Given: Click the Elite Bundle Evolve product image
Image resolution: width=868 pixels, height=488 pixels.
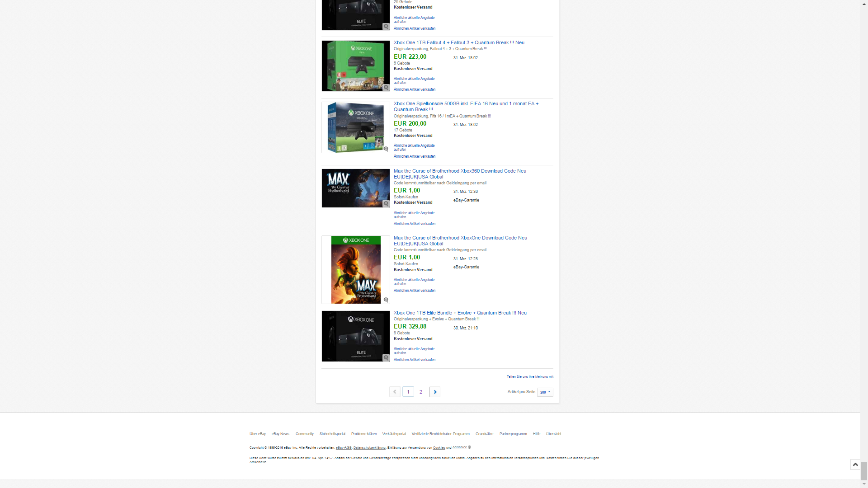Looking at the screenshot, I should point(356,336).
